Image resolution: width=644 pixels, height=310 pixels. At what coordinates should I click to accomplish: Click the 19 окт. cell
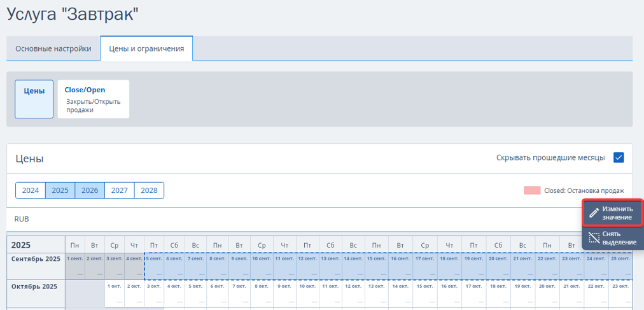click(x=523, y=293)
